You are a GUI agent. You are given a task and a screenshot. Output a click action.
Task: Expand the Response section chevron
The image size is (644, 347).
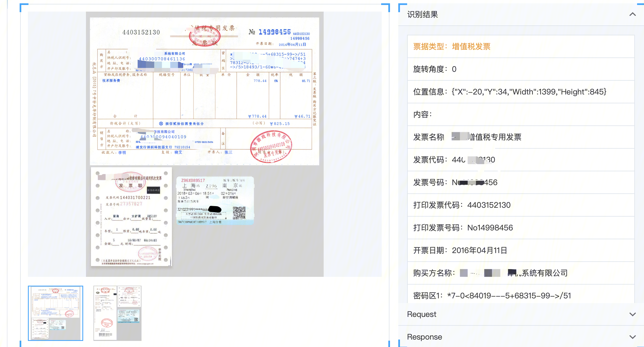[632, 337]
